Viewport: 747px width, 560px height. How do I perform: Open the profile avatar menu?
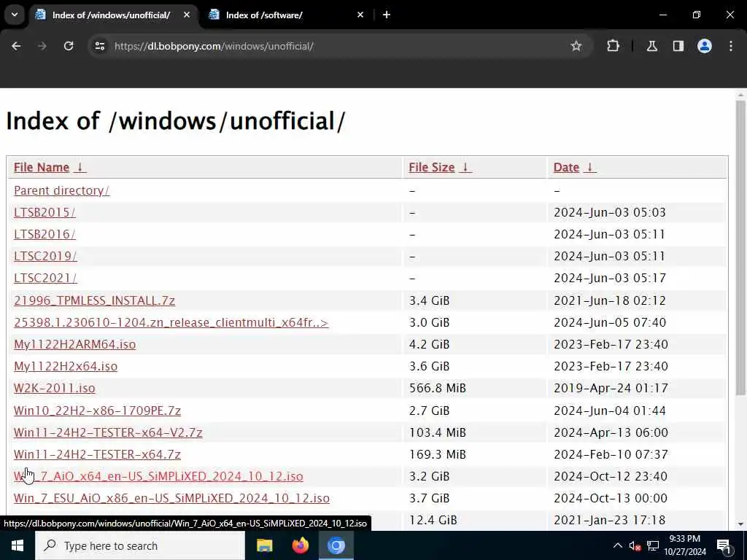point(705,46)
